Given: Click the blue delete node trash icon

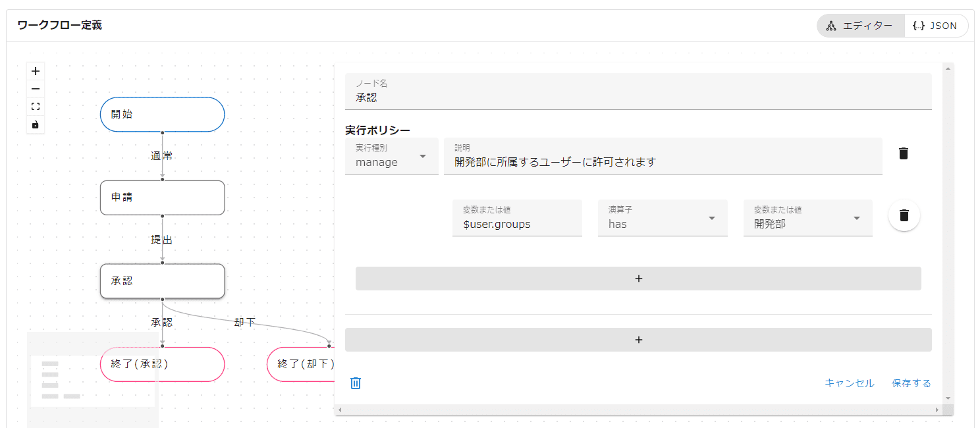Looking at the screenshot, I should 356,383.
